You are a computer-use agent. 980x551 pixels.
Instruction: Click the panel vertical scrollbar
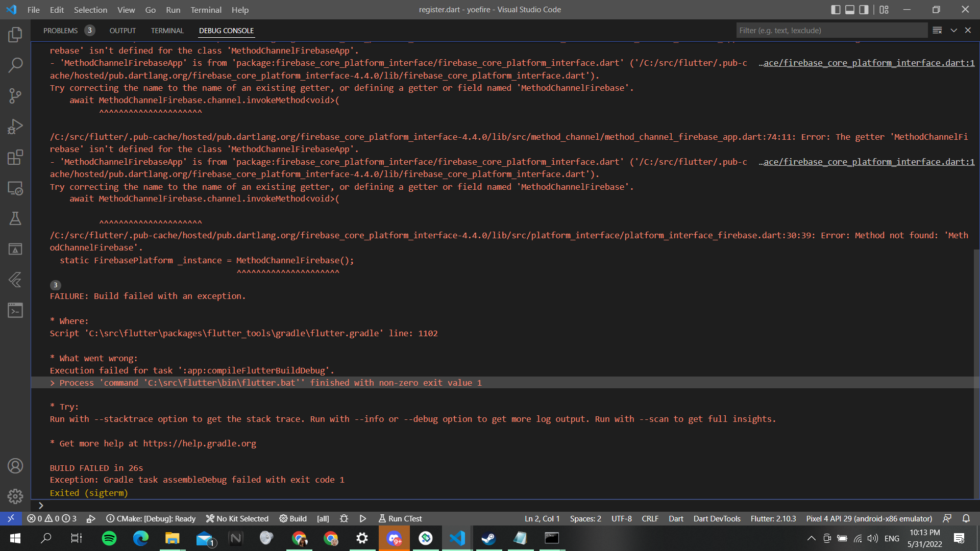click(x=976, y=374)
